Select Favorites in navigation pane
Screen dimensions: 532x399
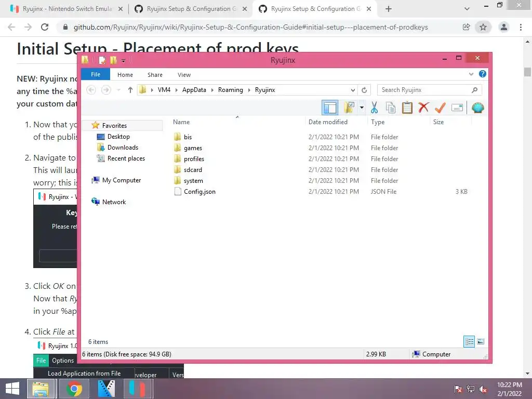click(114, 126)
